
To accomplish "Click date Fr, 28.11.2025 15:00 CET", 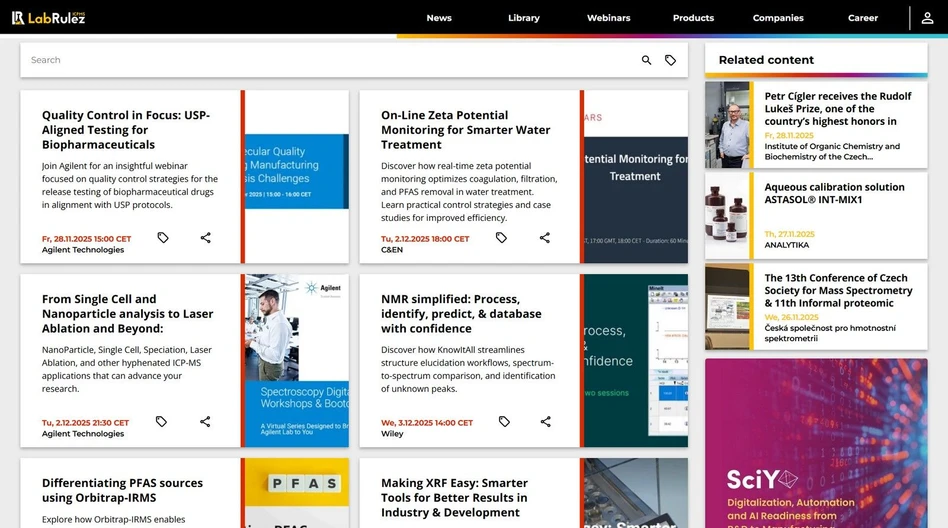I will [86, 239].
